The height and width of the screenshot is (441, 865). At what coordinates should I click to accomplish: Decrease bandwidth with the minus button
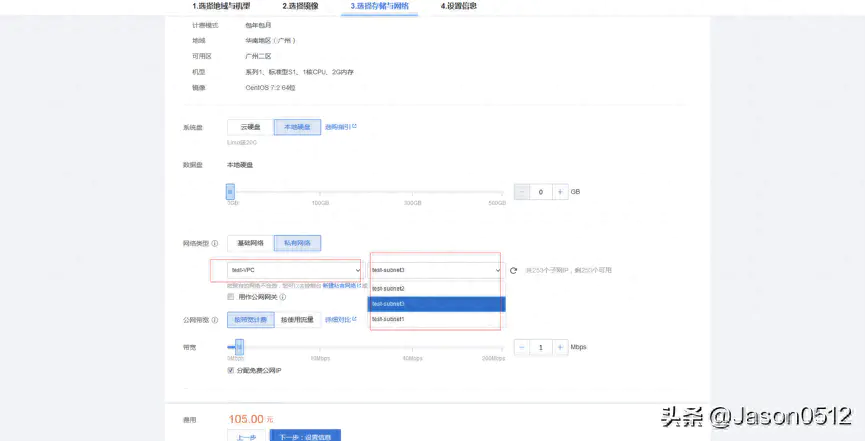click(x=521, y=347)
